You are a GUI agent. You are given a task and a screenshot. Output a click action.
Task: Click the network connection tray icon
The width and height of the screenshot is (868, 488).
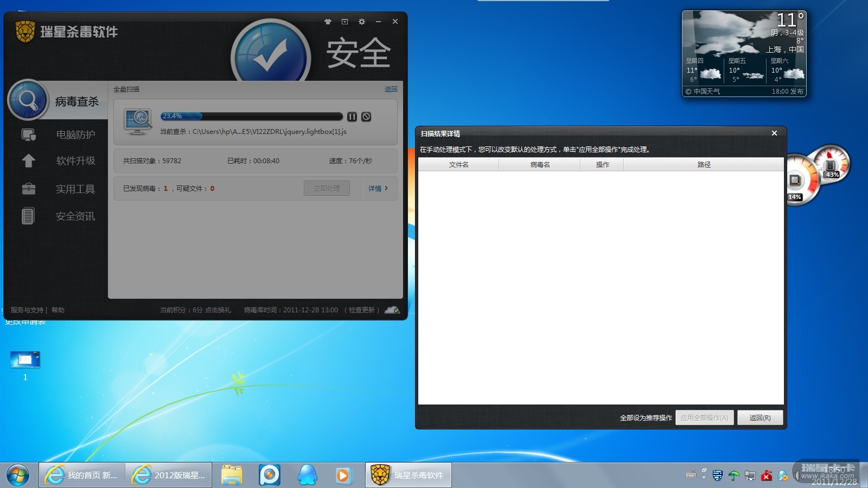[750, 476]
